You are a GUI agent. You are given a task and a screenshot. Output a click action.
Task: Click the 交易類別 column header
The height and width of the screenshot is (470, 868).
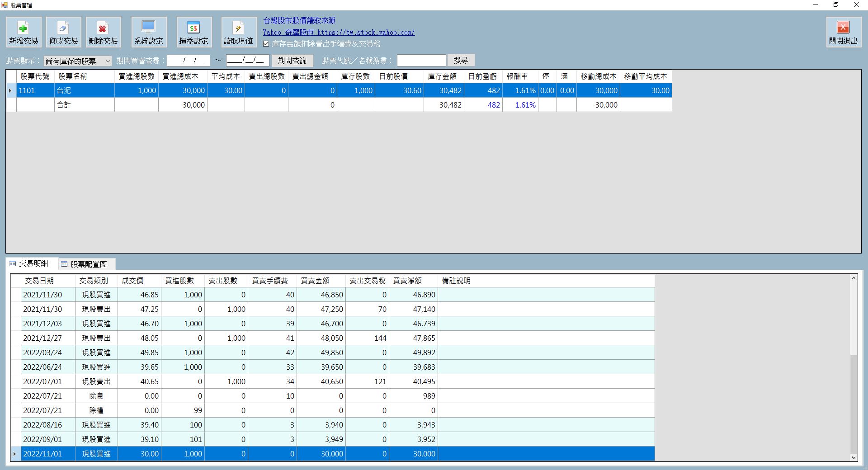tap(96, 281)
